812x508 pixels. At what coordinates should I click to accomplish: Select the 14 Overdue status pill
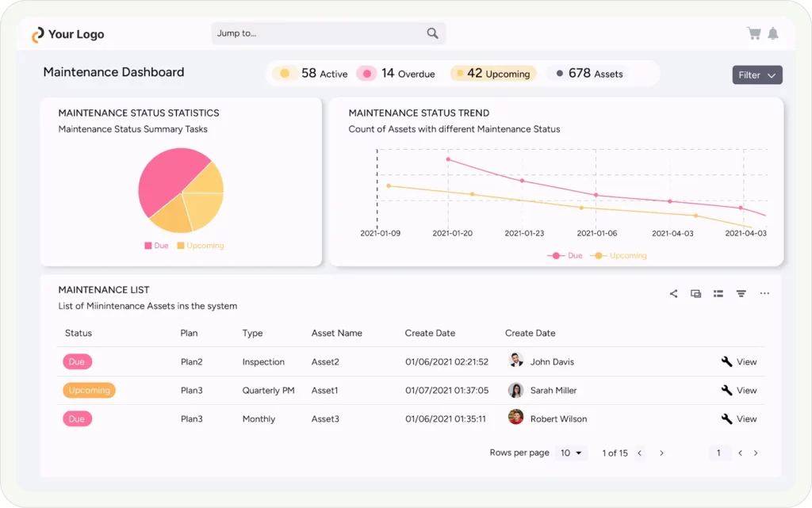[396, 74]
